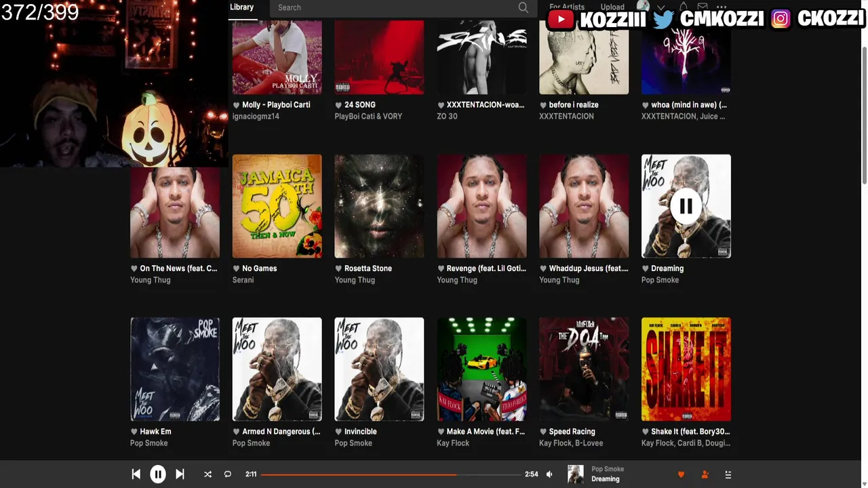
Task: Click heart next to Hawk Em
Action: tap(134, 432)
